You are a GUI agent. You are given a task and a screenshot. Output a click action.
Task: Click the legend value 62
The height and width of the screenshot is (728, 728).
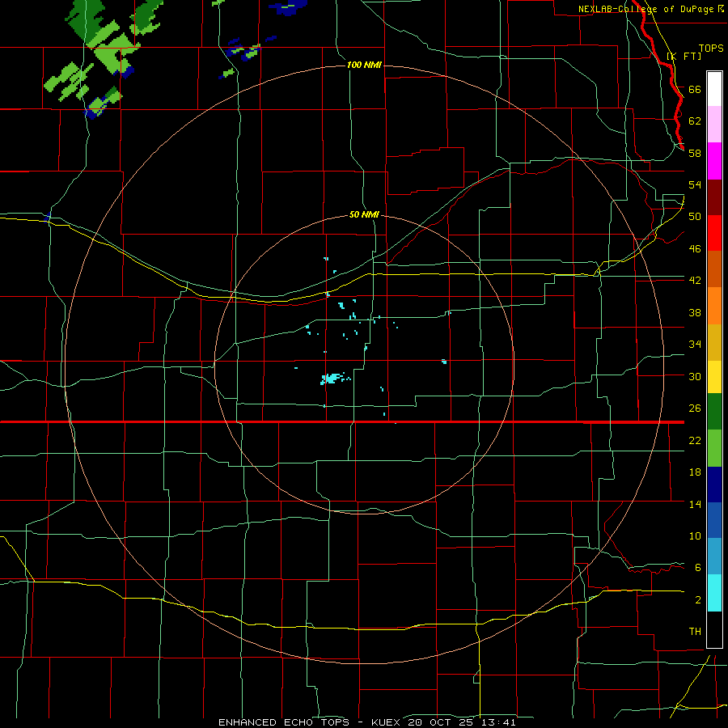(695, 121)
